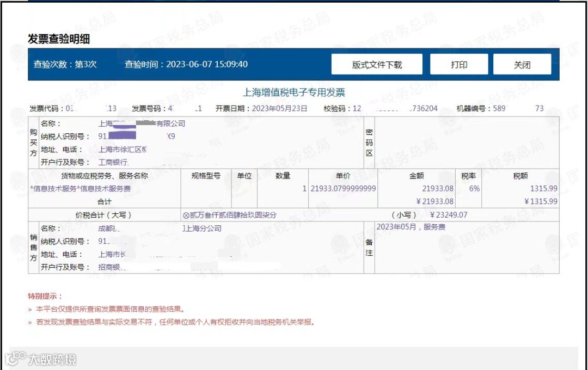Click the 价税合计（大写） label
Image resolution: width=588 pixels, height=370 pixels.
tap(103, 215)
